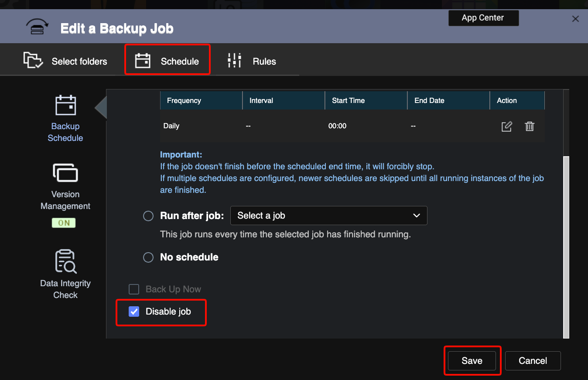Delete the Daily schedule entry
The image size is (588, 380).
[530, 127]
